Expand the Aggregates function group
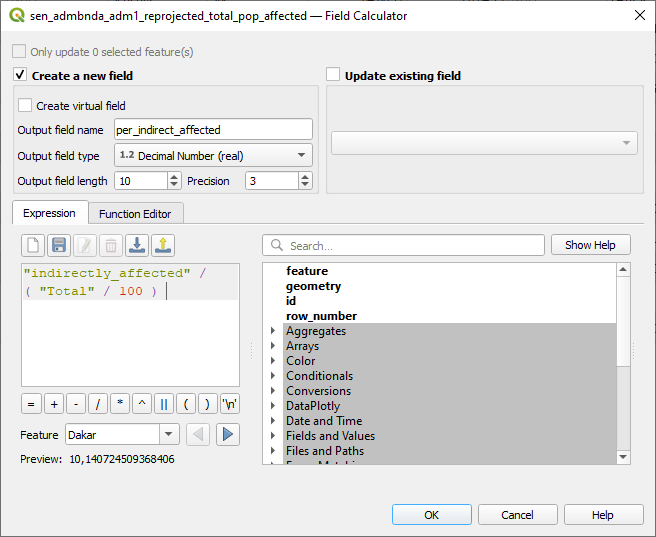Image resolution: width=656 pixels, height=537 pixels. click(x=273, y=331)
